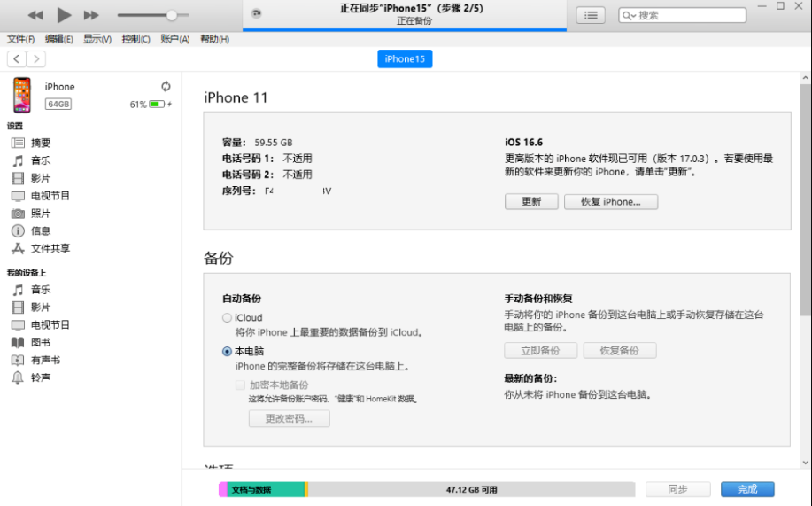Click the 同步 sync button
This screenshot has height=506, width=812.
(678, 489)
